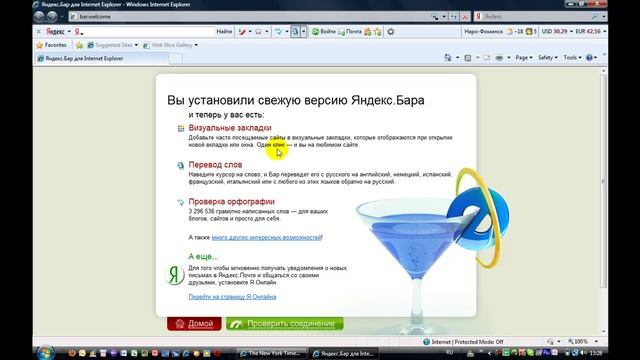Screen dimensions: 640x360
Task: Open много других интересных возможностей link
Action: point(267,237)
